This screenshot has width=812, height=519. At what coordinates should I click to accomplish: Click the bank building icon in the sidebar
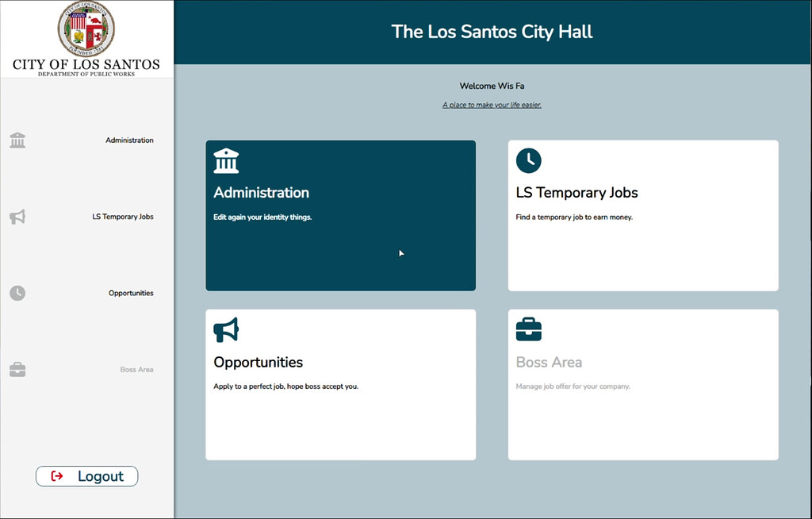(x=17, y=140)
